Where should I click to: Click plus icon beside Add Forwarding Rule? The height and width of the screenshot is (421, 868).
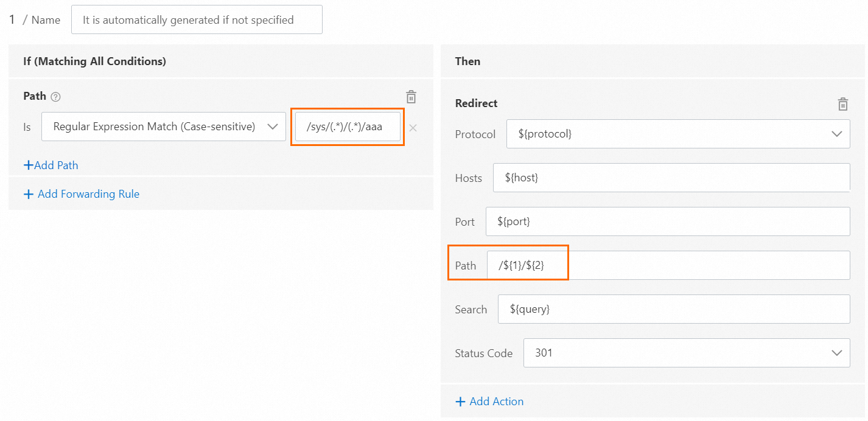coord(28,194)
